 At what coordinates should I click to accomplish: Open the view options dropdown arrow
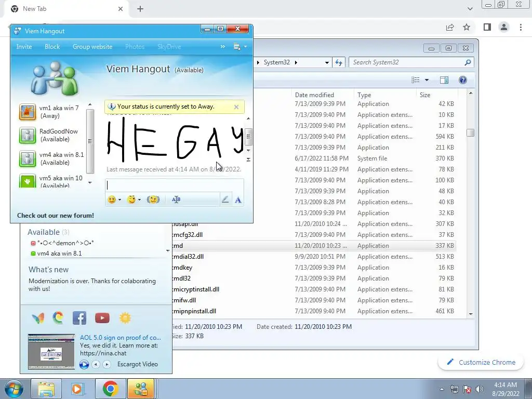pos(427,80)
